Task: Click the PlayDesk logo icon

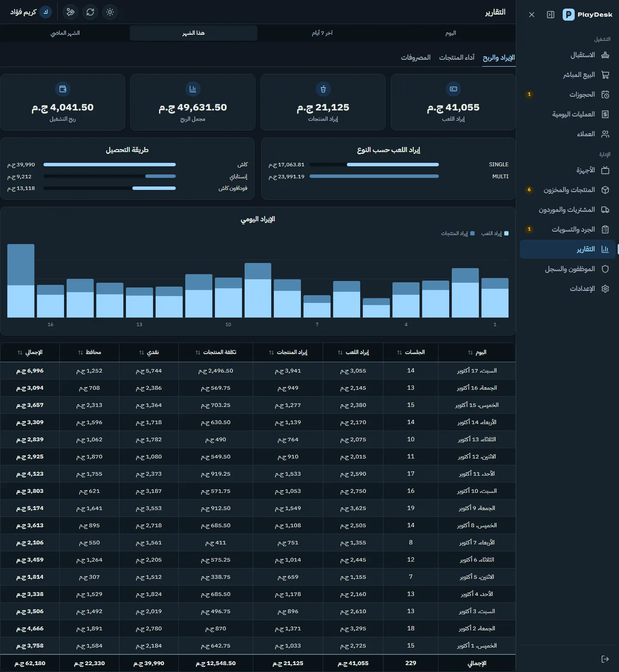Action: 569,15
